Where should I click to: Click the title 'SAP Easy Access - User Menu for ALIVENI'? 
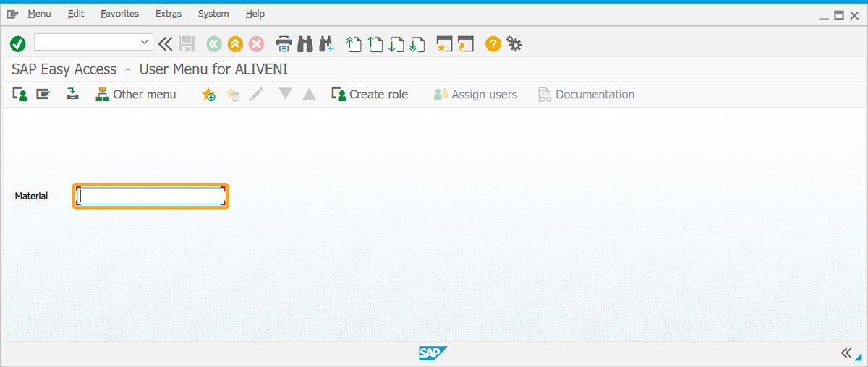(150, 69)
